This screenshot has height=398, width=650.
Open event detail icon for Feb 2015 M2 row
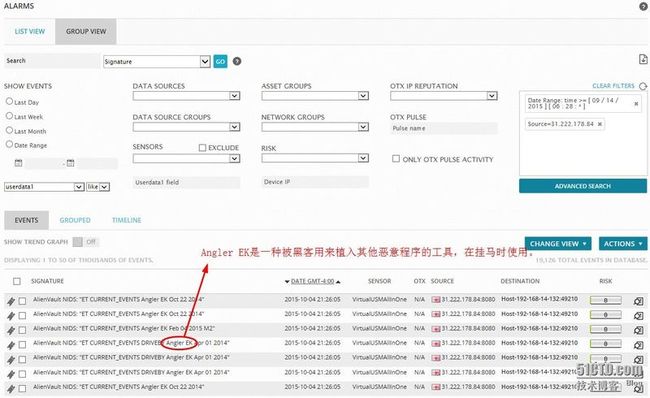point(638,330)
